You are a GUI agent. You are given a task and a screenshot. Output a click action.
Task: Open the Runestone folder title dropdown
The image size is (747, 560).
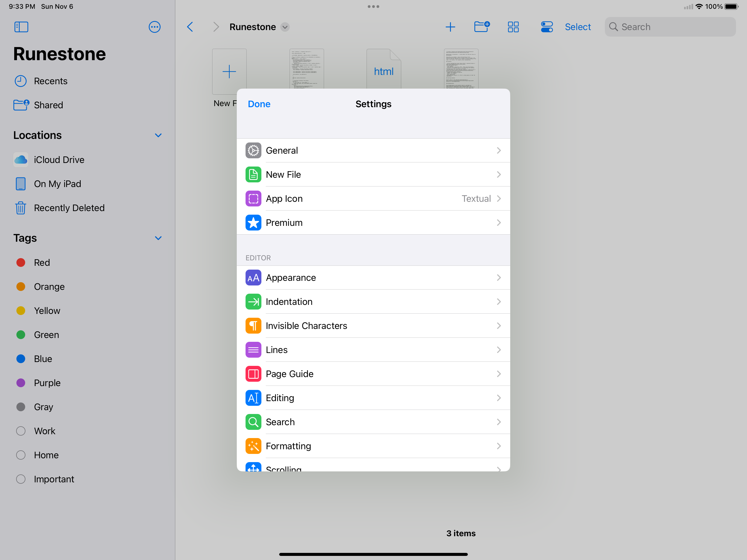pyautogui.click(x=285, y=27)
